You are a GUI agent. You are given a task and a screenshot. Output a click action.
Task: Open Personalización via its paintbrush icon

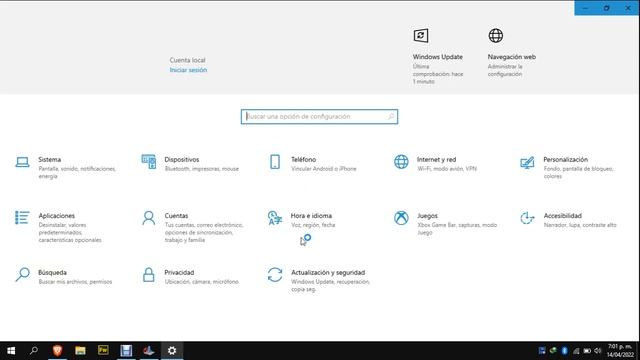pos(527,162)
